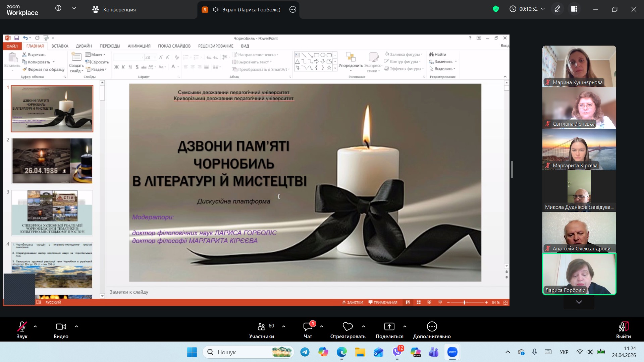Image resolution: width=644 pixels, height=362 pixels.
Task: Open the meeting info icon
Action: pyautogui.click(x=58, y=8)
